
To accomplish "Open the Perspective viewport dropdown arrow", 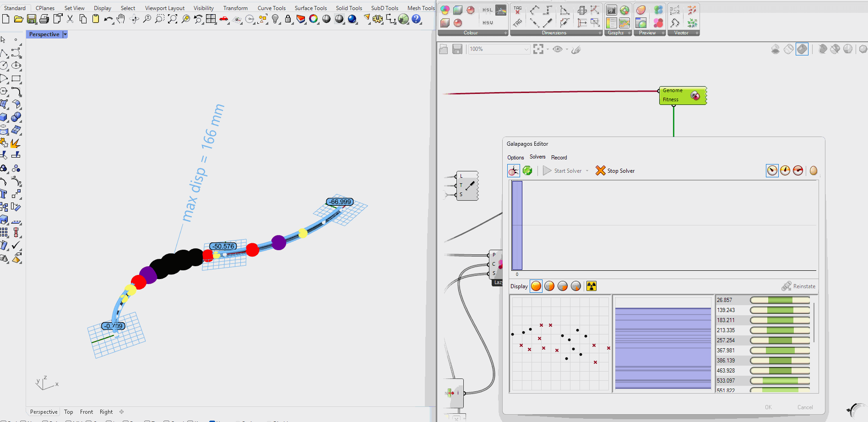I will (65, 34).
